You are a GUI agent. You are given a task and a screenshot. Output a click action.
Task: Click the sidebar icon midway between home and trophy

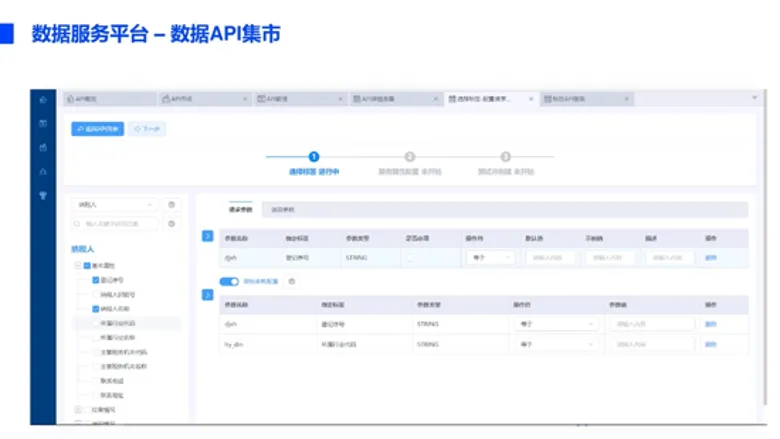tap(43, 147)
